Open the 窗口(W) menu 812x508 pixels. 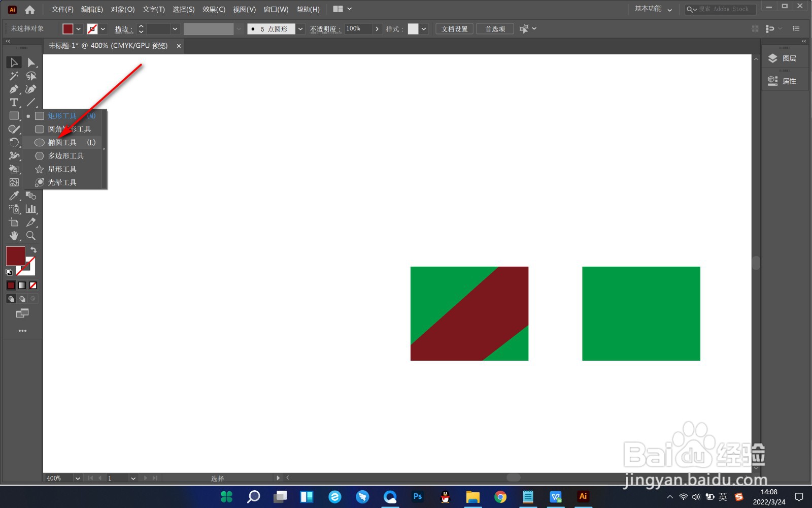pos(276,9)
